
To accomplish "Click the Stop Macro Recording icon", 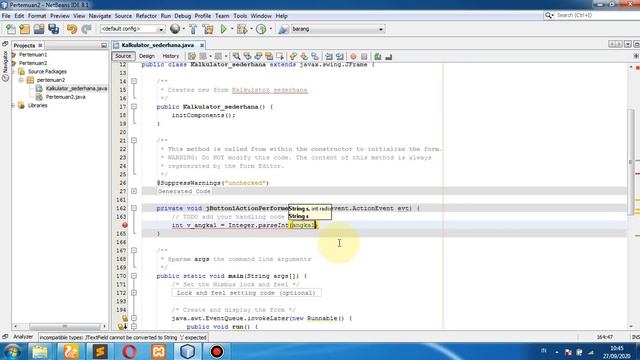I will 364,56.
